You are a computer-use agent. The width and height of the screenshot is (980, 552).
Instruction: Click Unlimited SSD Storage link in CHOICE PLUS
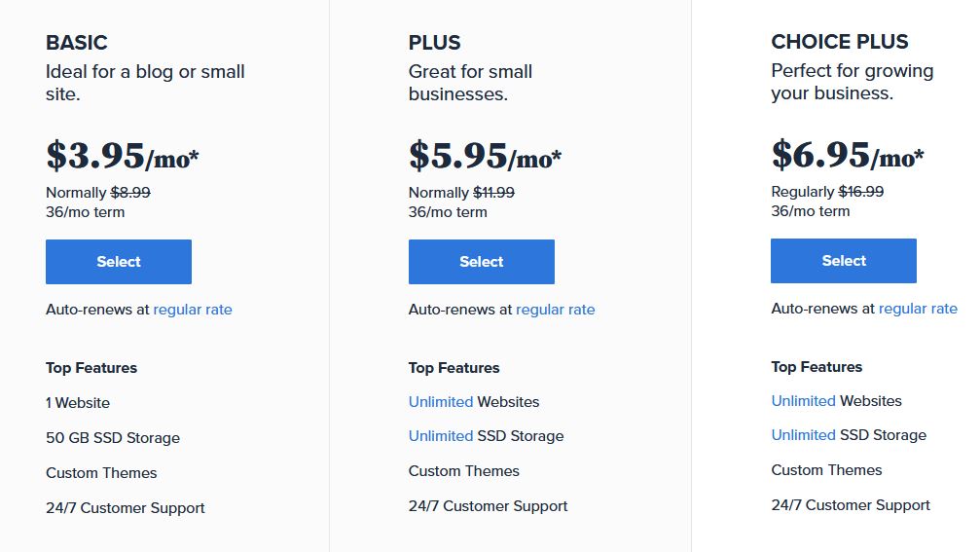(803, 434)
